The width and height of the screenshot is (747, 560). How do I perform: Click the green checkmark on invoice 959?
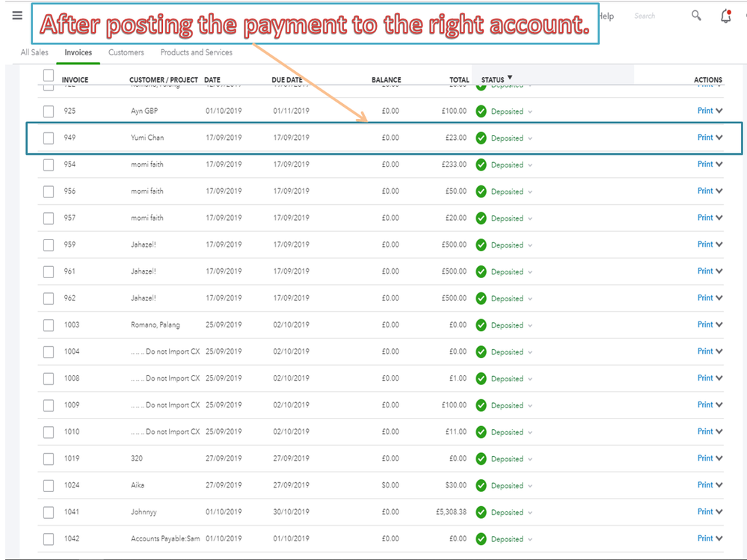tap(481, 244)
